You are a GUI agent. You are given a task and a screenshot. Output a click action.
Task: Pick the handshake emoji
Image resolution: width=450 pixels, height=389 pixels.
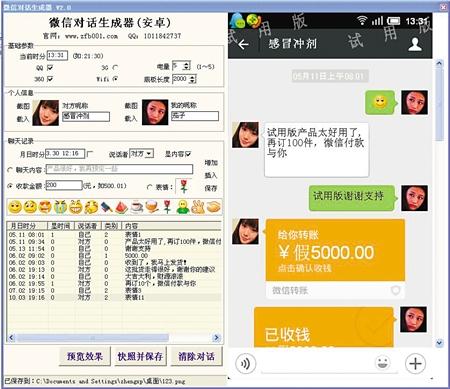pyautogui.click(x=213, y=207)
